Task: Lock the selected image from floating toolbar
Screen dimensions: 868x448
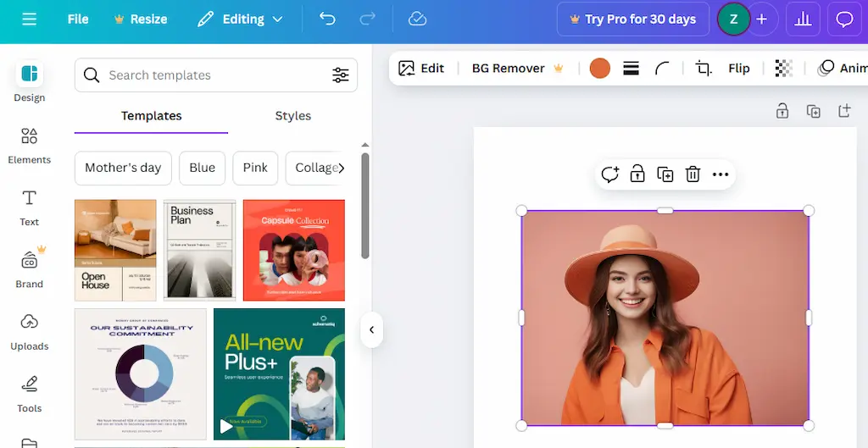Action: click(x=637, y=174)
